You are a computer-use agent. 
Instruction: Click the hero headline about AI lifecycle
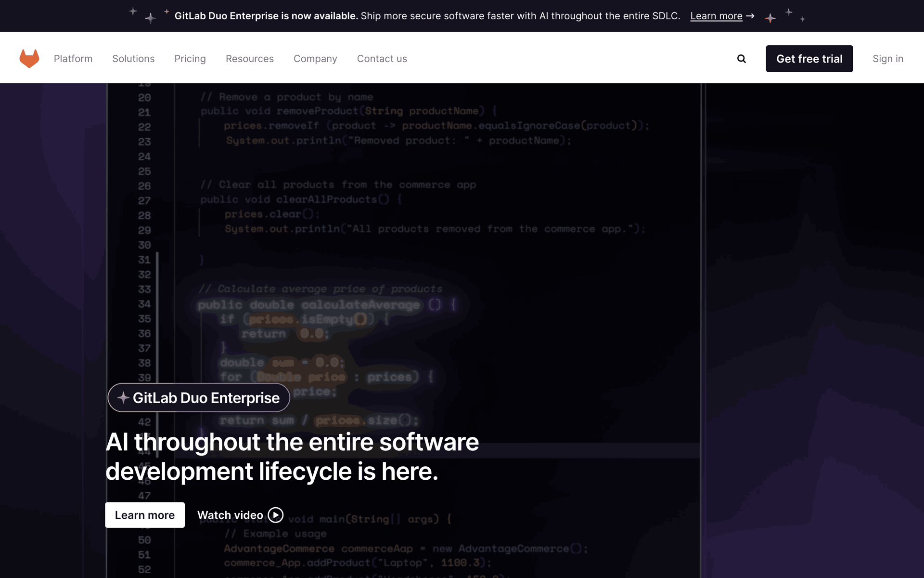point(292,456)
